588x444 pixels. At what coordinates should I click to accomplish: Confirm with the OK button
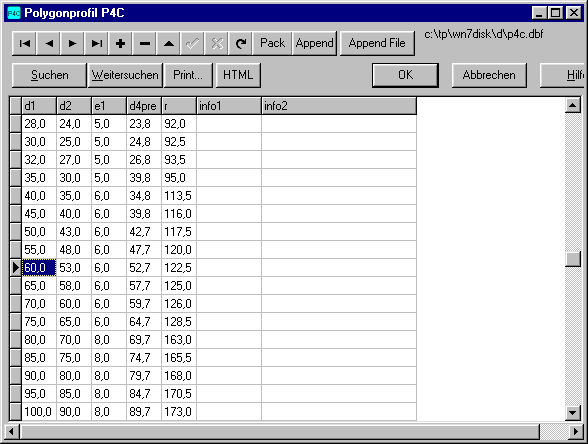click(x=405, y=75)
